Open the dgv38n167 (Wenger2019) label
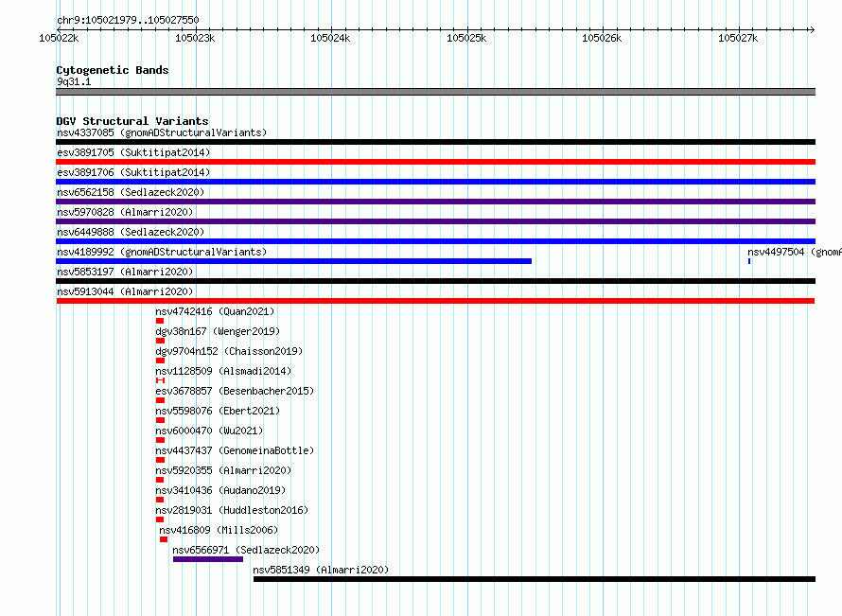This screenshot has width=842, height=616. (x=218, y=331)
